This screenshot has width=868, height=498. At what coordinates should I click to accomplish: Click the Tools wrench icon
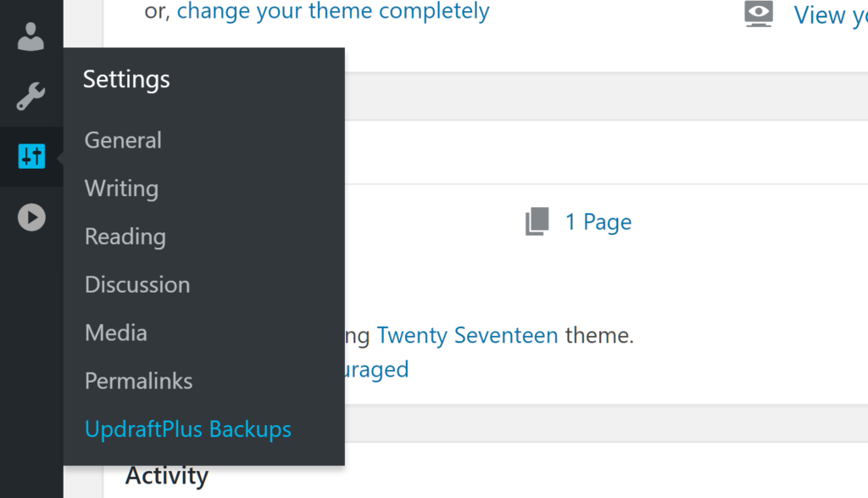(x=31, y=97)
